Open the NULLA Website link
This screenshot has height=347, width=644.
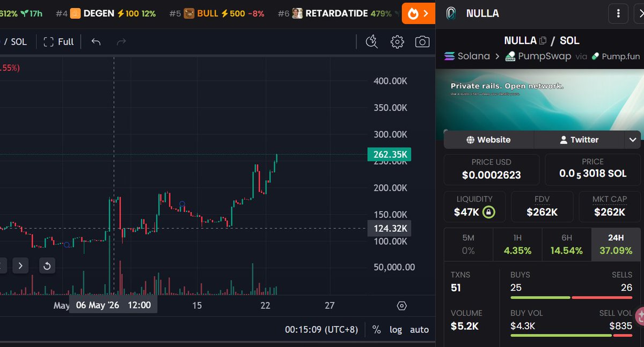tap(488, 139)
